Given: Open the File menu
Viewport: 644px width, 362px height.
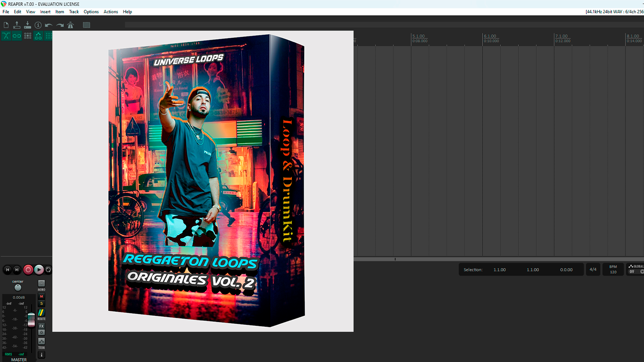Looking at the screenshot, I should pyautogui.click(x=6, y=12).
